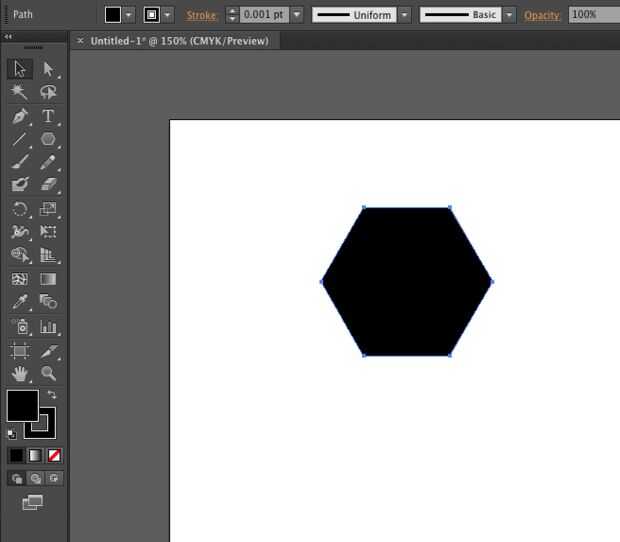Screen dimensions: 620x542
Task: Pick the Rotate tool
Action: tap(20, 209)
